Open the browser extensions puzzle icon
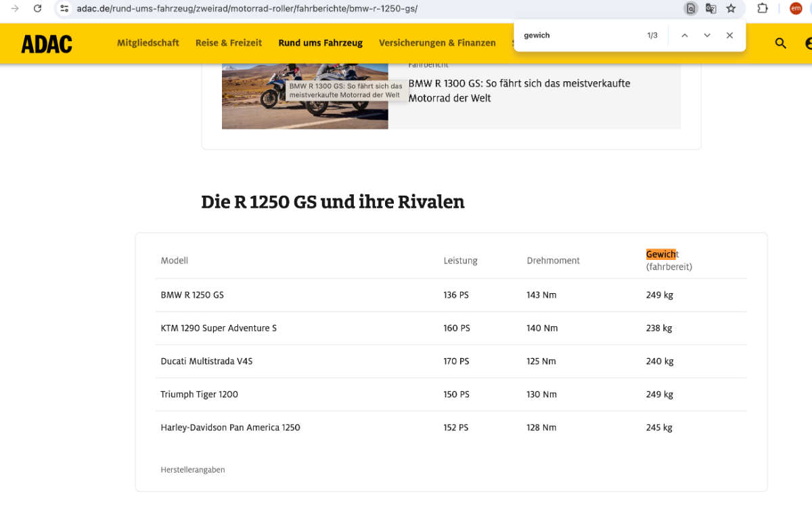 coord(763,9)
